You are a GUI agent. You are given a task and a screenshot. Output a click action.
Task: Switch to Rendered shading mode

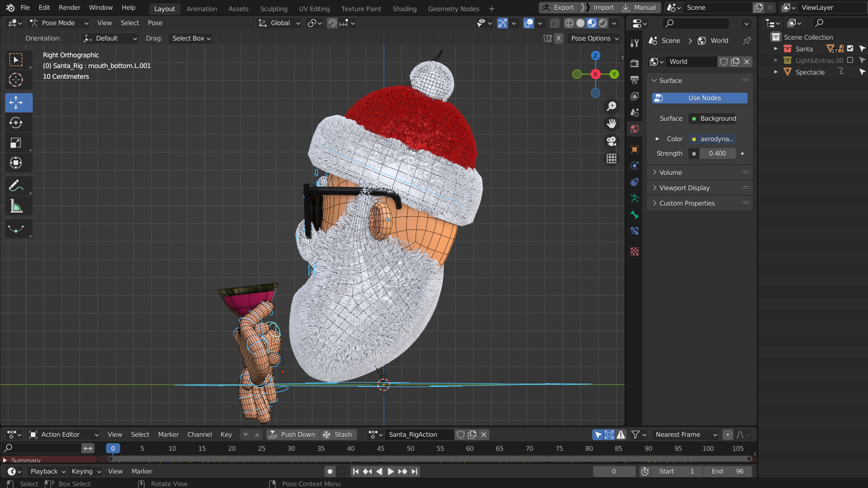603,23
